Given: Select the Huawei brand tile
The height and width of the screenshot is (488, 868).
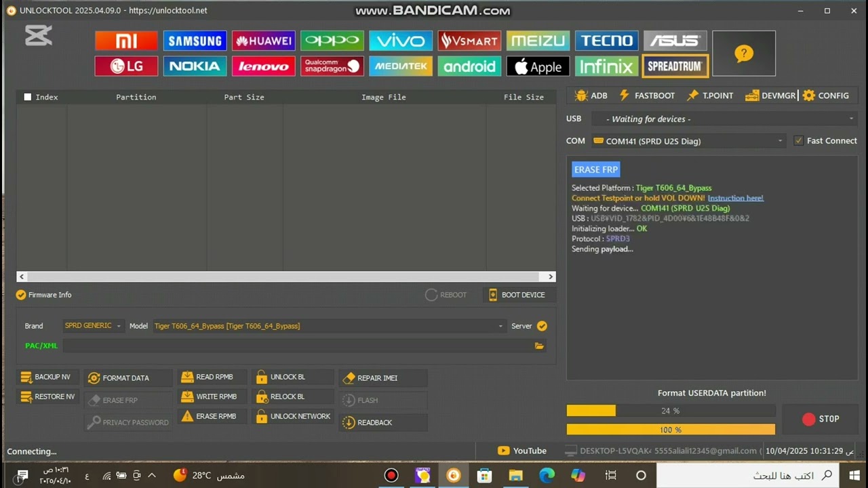Looking at the screenshot, I should [264, 41].
